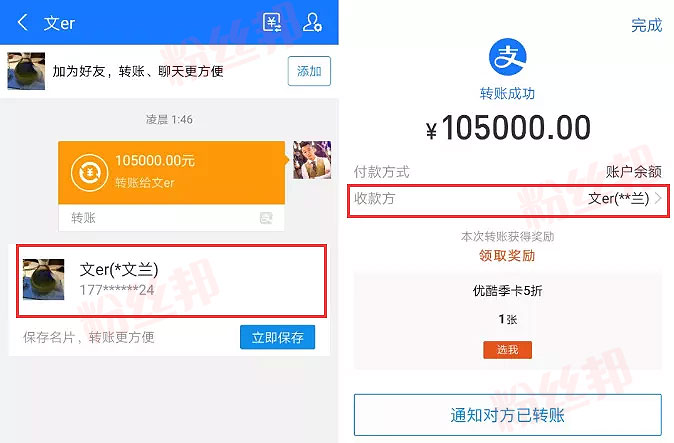
Task: Open the 收款方 row
Action: [508, 201]
